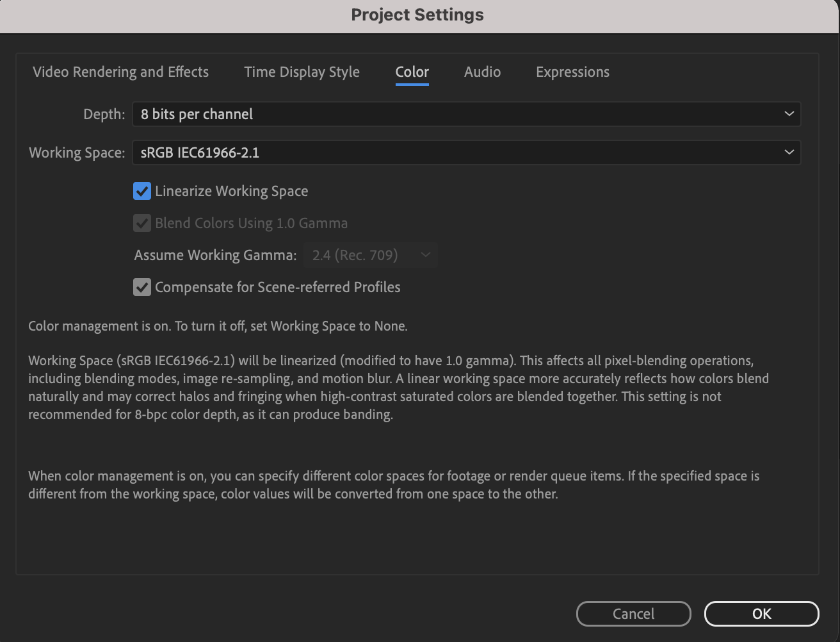The width and height of the screenshot is (840, 642).
Task: Click the Assume Working Gamma chevron arrow
Action: point(426,254)
